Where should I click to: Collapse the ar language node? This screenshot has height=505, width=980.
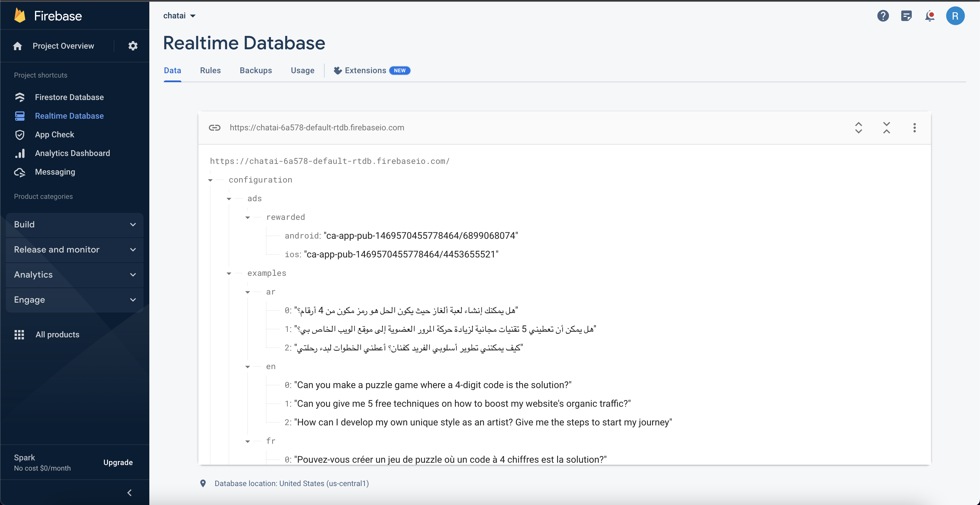click(x=248, y=292)
